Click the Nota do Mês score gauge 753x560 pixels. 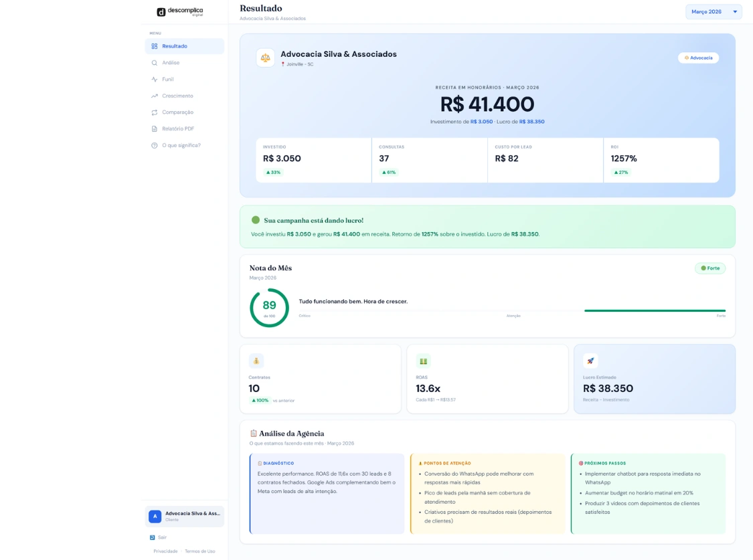(269, 308)
